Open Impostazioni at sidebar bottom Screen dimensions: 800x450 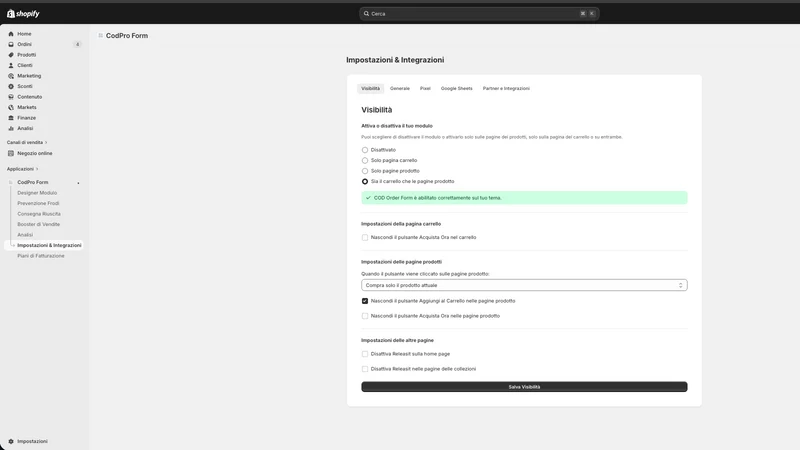pos(32,441)
